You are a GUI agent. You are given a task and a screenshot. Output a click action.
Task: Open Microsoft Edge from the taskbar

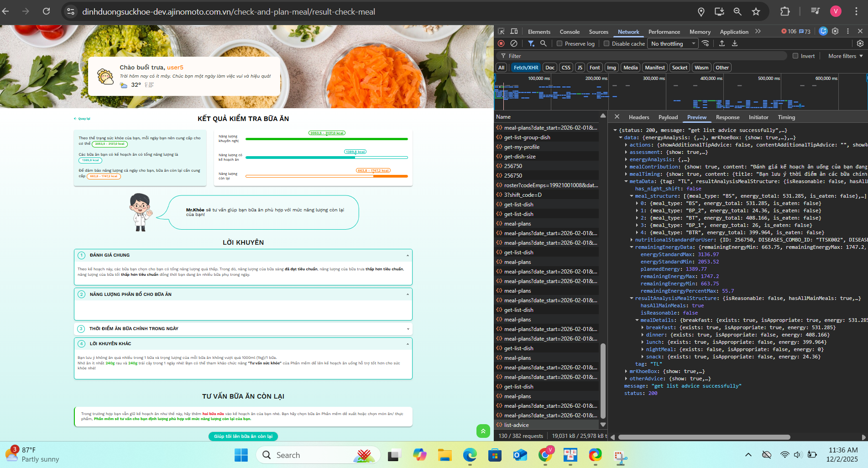[x=470, y=455]
